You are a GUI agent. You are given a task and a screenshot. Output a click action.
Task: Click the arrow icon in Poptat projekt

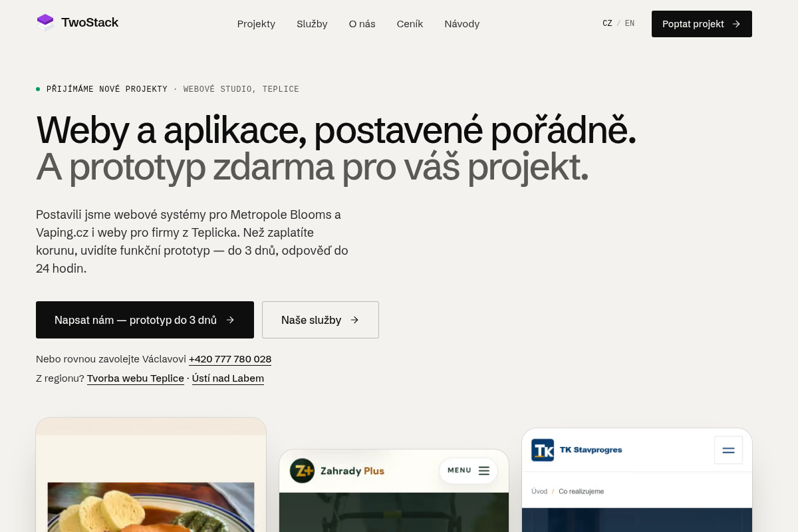tap(736, 24)
